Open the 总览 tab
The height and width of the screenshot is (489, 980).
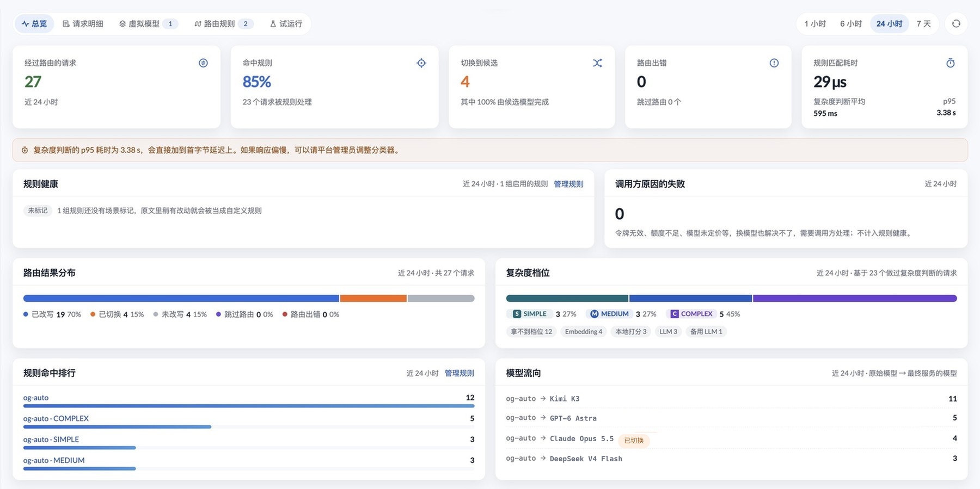pos(34,23)
